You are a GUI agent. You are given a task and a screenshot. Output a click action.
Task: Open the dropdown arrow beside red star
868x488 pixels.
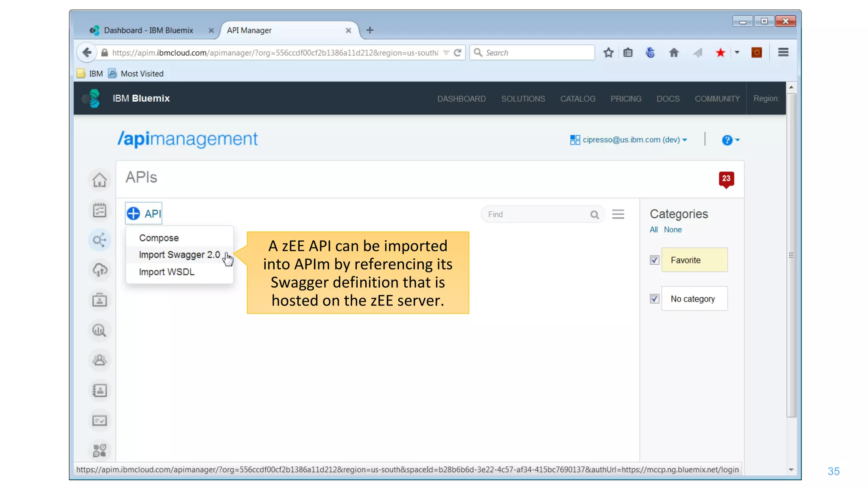(737, 53)
